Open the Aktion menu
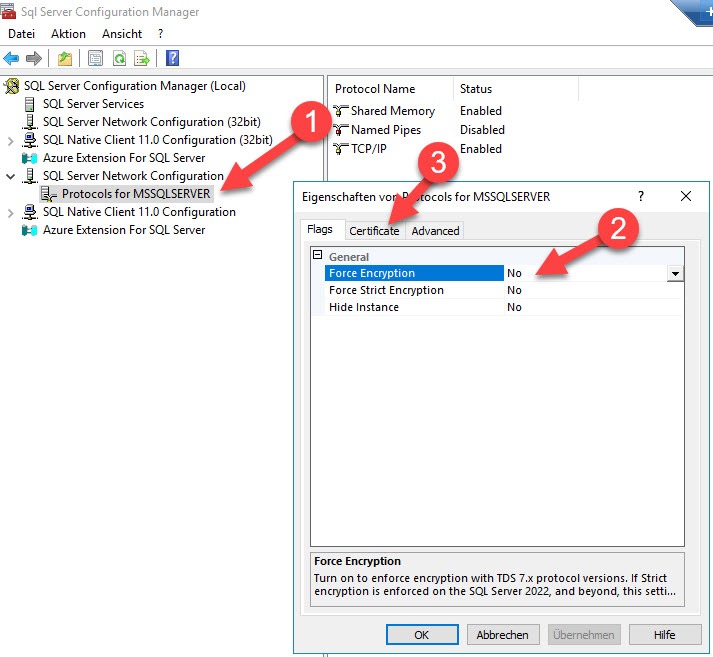The width and height of the screenshot is (713, 657). click(x=68, y=34)
